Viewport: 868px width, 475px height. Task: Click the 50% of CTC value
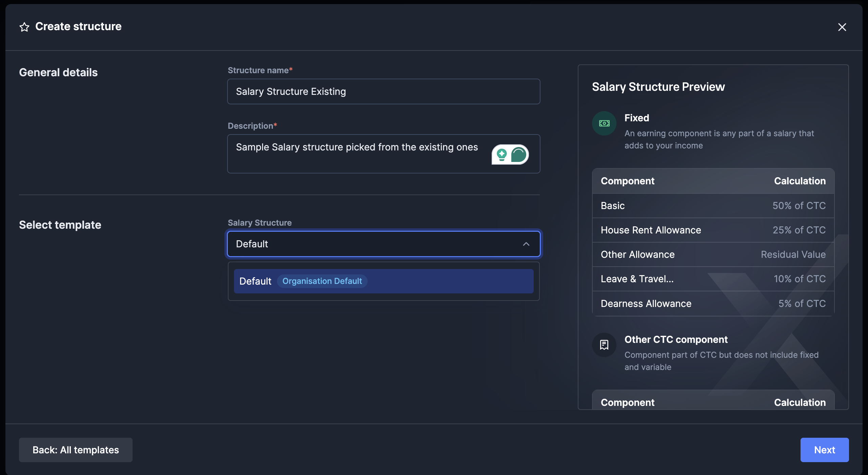click(799, 206)
